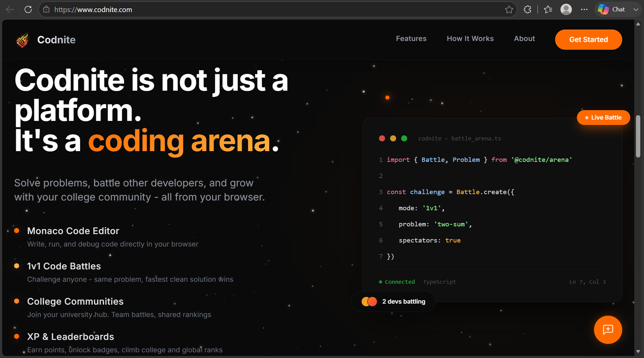Click the page scrollbar thumb
The height and width of the screenshot is (358, 644).
pyautogui.click(x=638, y=136)
